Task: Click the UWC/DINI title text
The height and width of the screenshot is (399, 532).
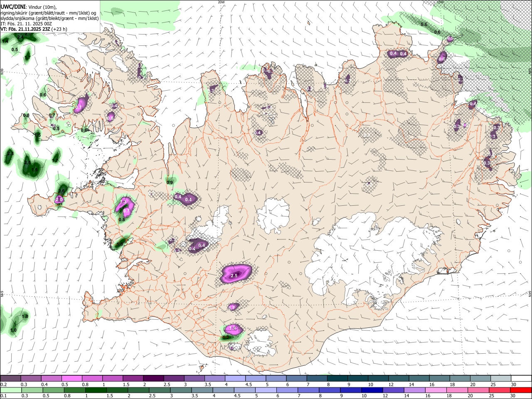Action: tap(13, 7)
